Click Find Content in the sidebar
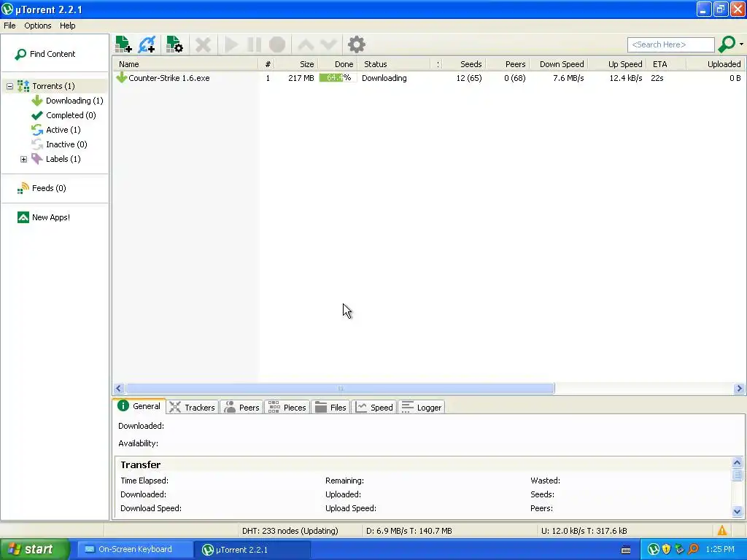 [44, 54]
